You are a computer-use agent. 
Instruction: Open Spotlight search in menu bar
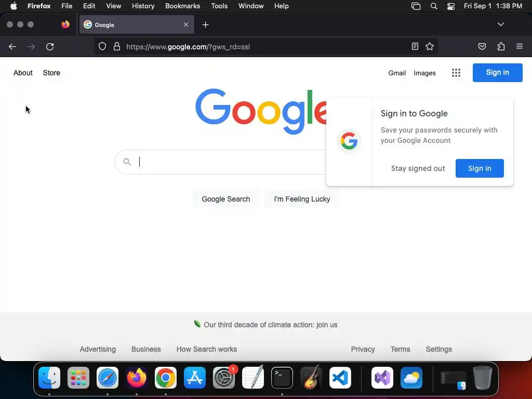click(434, 6)
